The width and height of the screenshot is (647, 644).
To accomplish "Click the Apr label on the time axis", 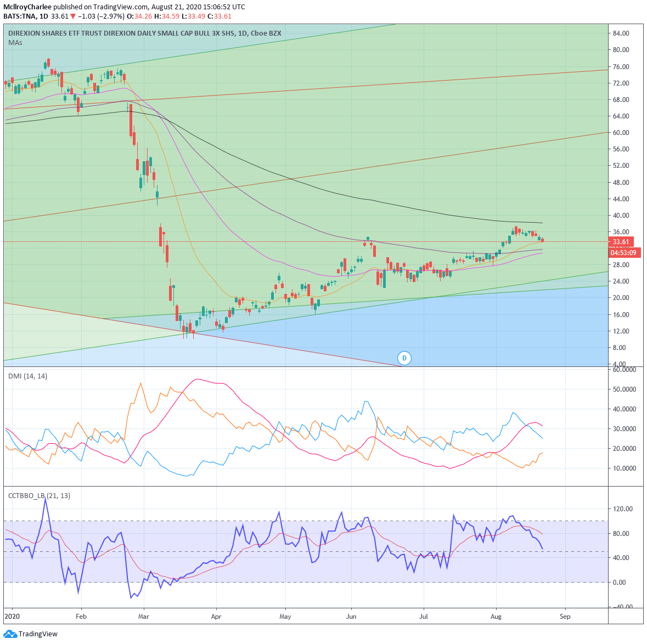I will [216, 617].
